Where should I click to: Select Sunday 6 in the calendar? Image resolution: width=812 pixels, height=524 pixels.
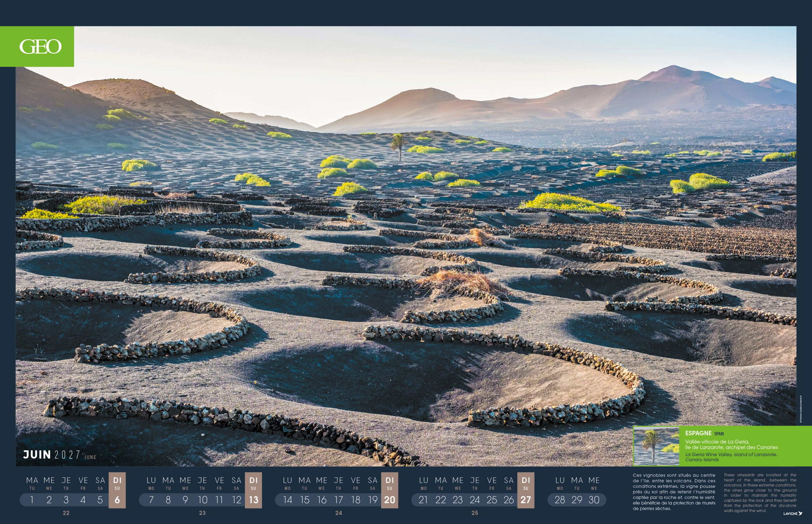[x=117, y=500]
